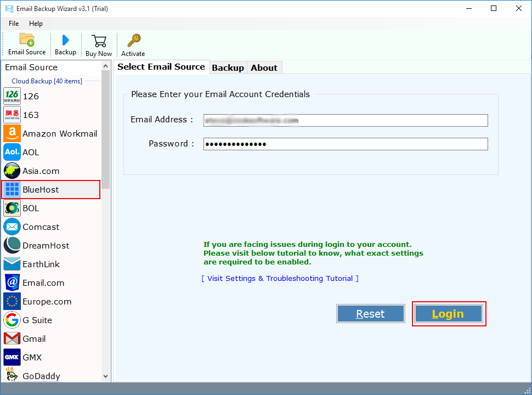Click the window resize grip corner
This screenshot has height=395, width=532.
point(528,391)
